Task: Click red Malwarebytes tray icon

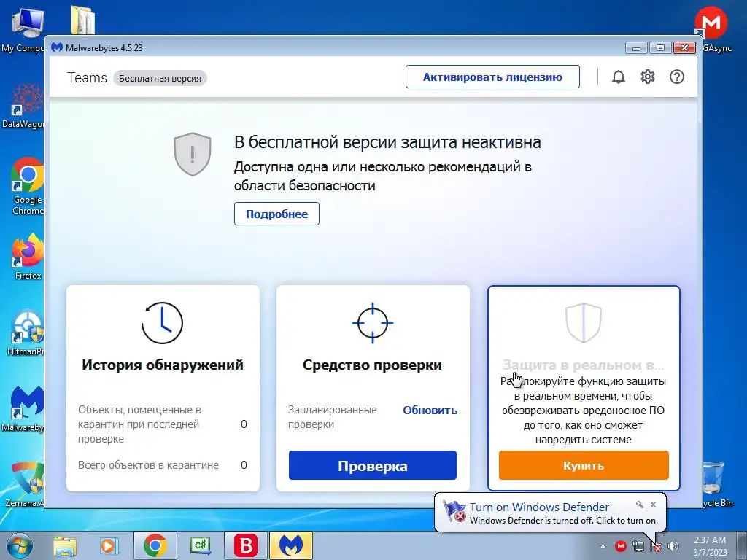Action: coord(620,545)
